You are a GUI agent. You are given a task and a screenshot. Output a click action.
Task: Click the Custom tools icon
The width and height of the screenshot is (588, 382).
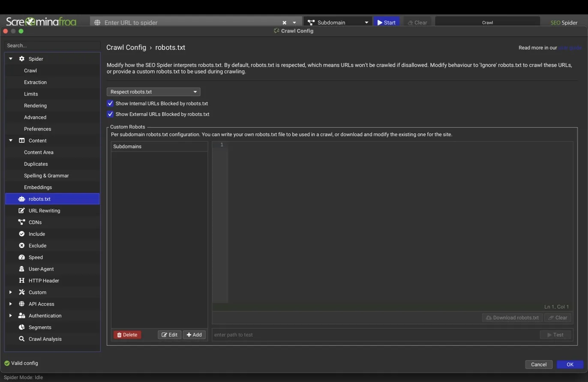click(21, 292)
